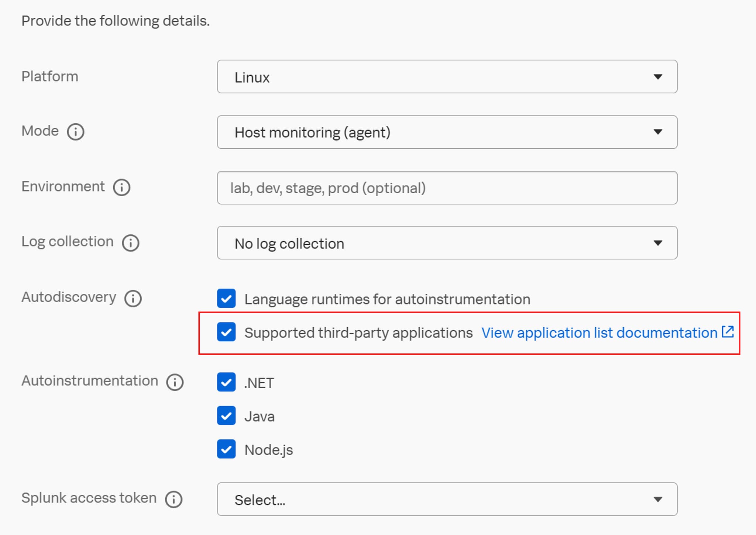Click the Log collection info icon
The image size is (756, 535).
[x=131, y=243]
